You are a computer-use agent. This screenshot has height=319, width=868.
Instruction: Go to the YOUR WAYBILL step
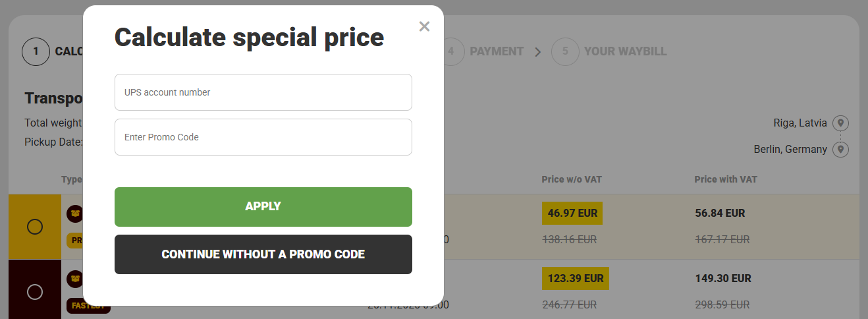[625, 51]
